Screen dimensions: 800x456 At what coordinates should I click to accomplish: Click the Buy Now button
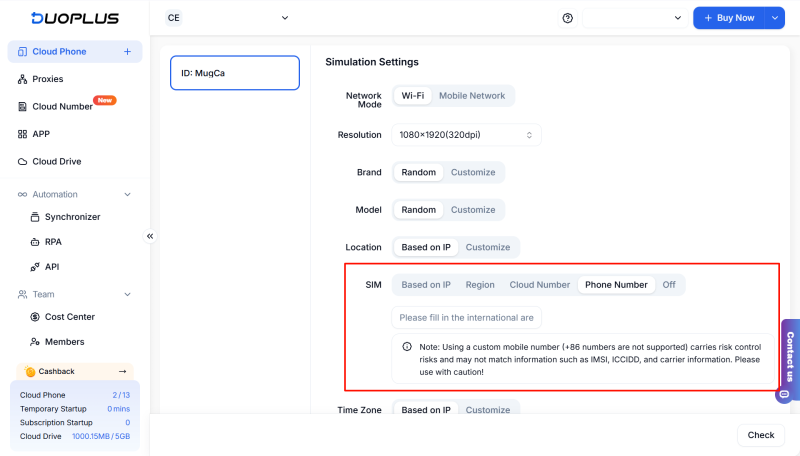pos(728,18)
